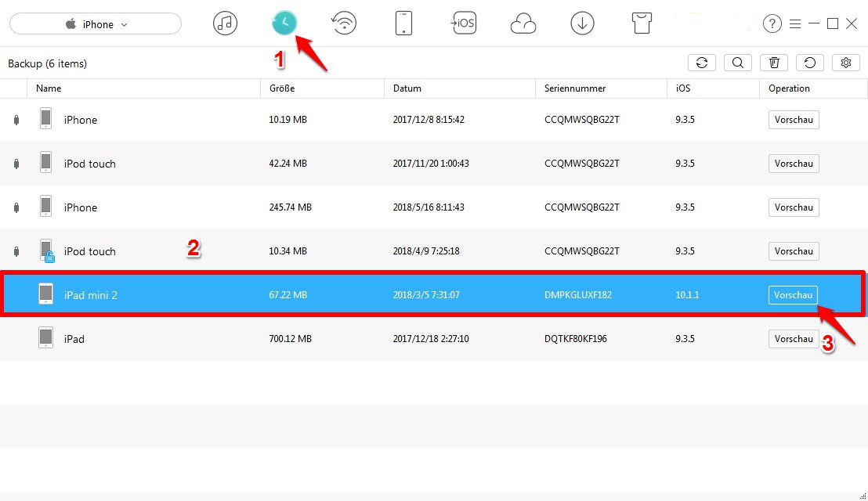Screen dimensions: 868x501
Task: Click the connector icon on the 42.24 MB row
Action: click(16, 163)
